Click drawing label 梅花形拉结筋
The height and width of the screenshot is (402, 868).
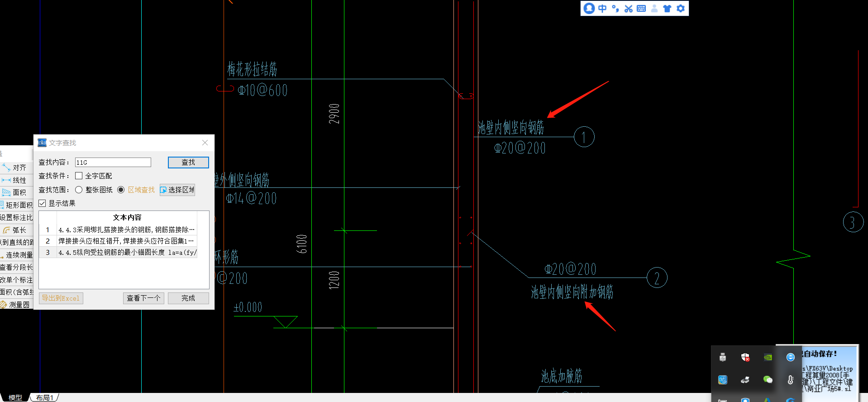252,69
